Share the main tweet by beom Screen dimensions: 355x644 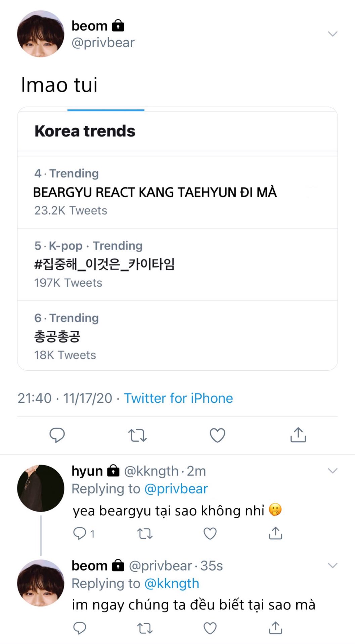298,435
